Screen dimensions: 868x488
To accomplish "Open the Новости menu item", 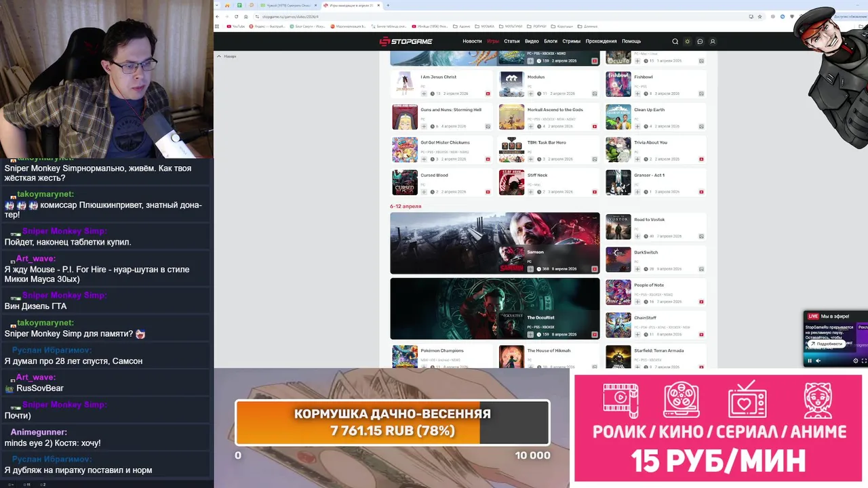I will (x=472, y=41).
